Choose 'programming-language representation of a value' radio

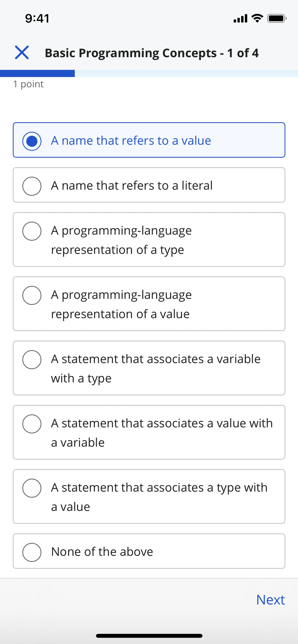32,295
